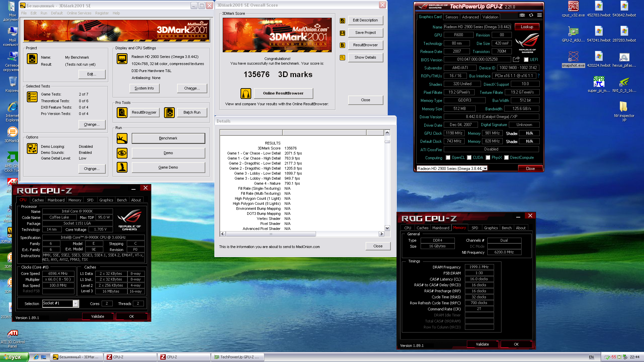Open snapshot.exe desktop icon
Image resolution: width=644 pixels, height=362 pixels.
click(573, 59)
